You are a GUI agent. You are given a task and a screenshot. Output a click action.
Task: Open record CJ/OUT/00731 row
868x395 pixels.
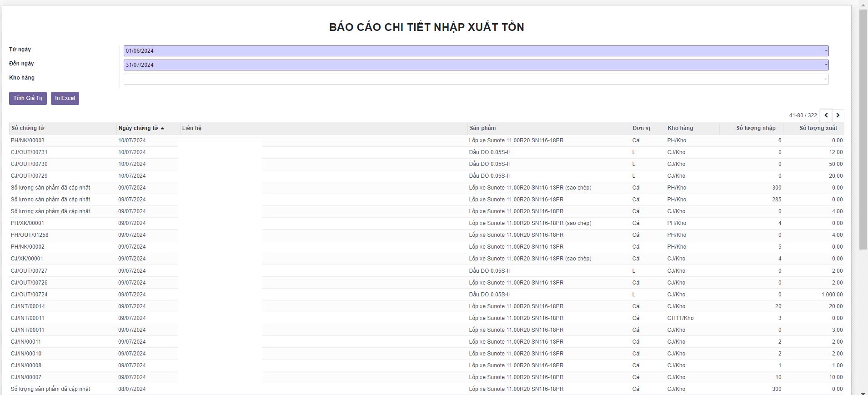(29, 152)
